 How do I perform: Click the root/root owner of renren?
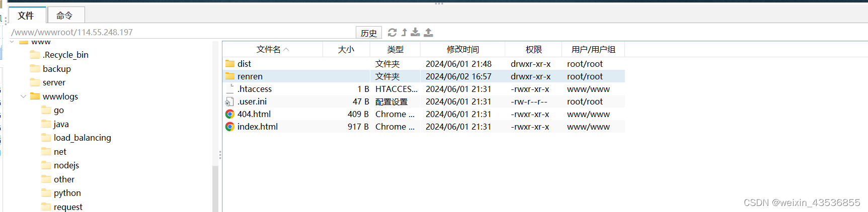pyautogui.click(x=585, y=76)
